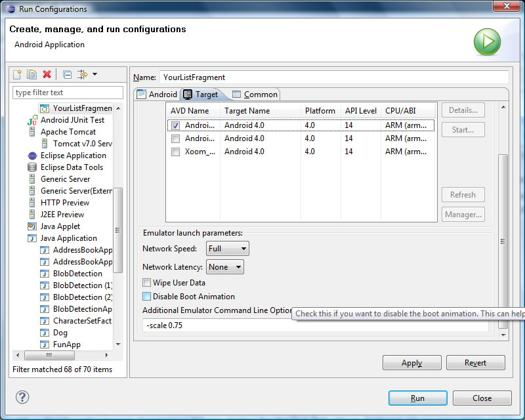Open the Network Speed dropdown
525x420 pixels.
click(x=227, y=249)
